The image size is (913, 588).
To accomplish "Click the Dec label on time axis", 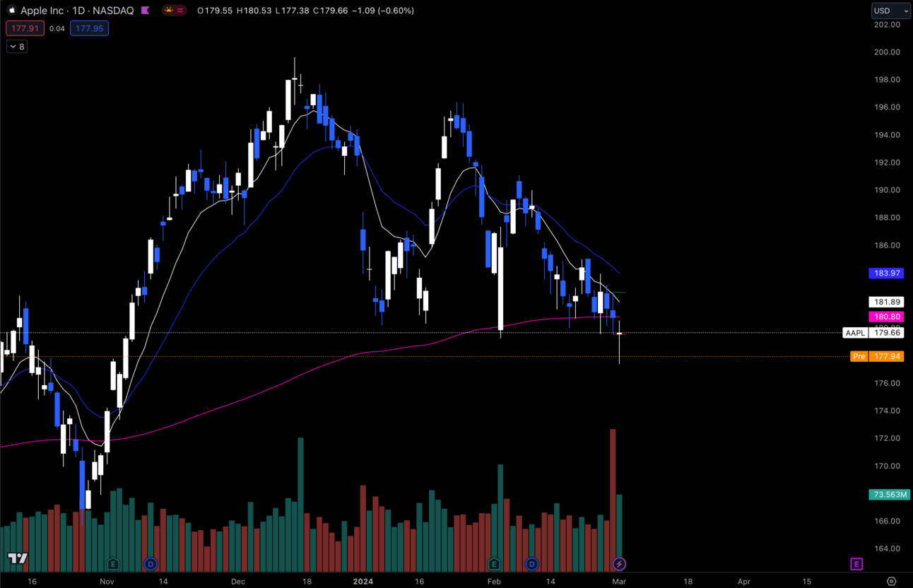I will point(238,582).
